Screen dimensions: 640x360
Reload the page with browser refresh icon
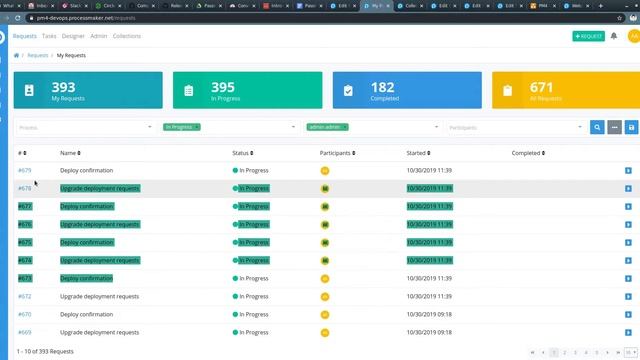click(x=18, y=18)
